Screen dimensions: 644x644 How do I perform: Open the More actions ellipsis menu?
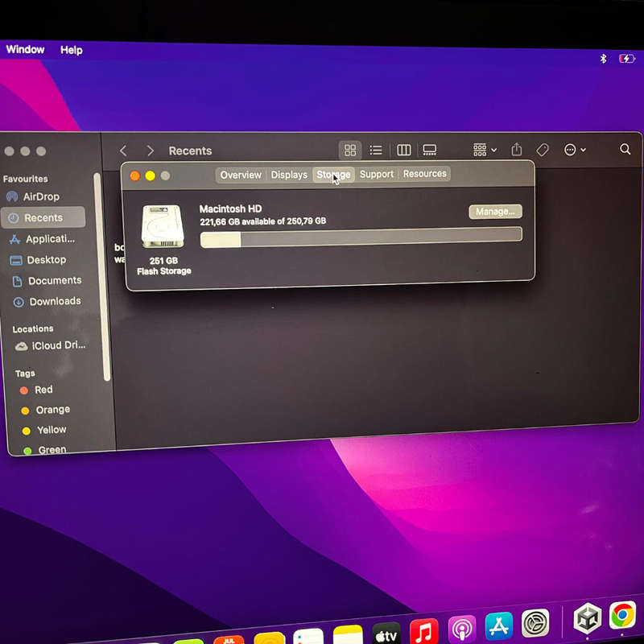tap(575, 150)
